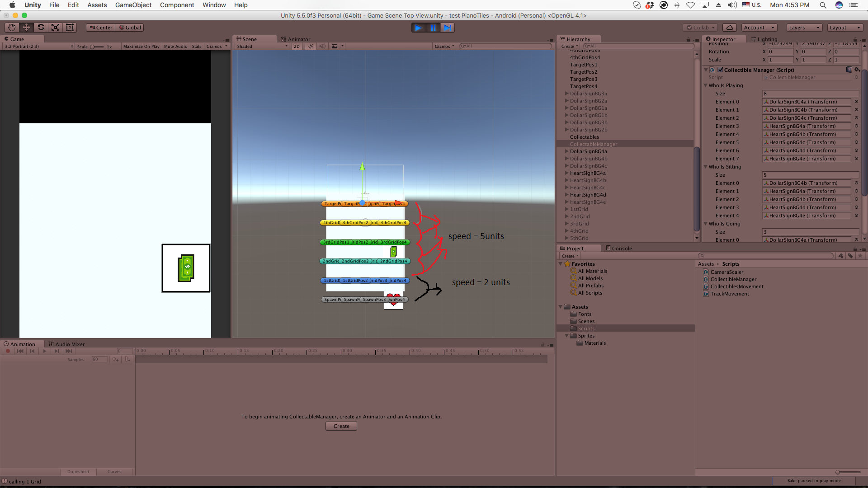
Task: Open scene effects image icon
Action: click(x=335, y=46)
